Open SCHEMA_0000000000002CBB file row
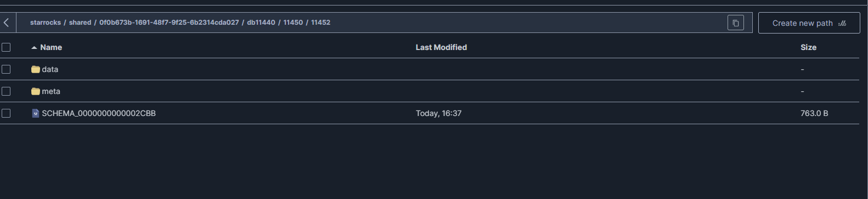This screenshot has width=868, height=199. click(x=430, y=113)
